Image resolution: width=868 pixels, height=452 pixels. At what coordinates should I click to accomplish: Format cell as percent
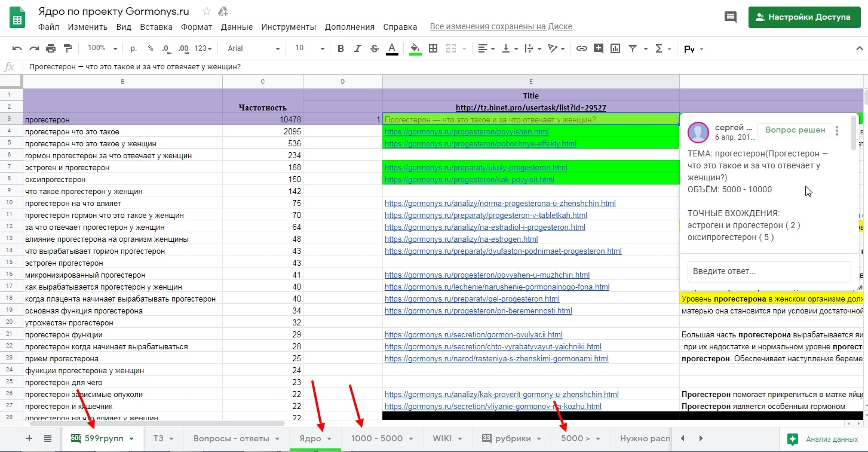tap(151, 48)
